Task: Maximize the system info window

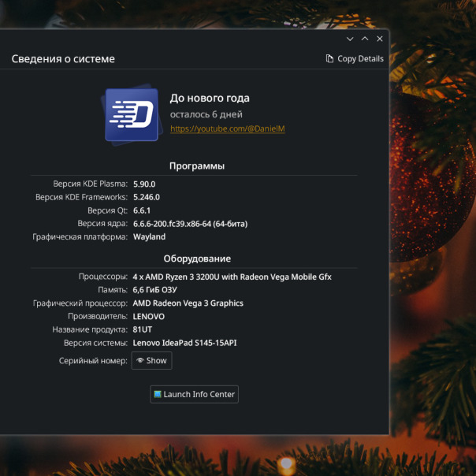Action: point(365,39)
